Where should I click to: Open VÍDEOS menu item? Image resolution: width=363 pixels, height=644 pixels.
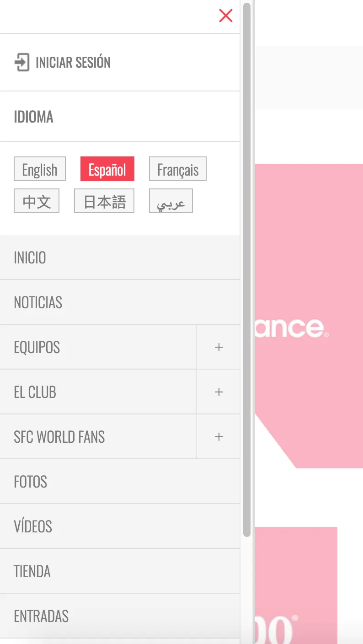120,526
